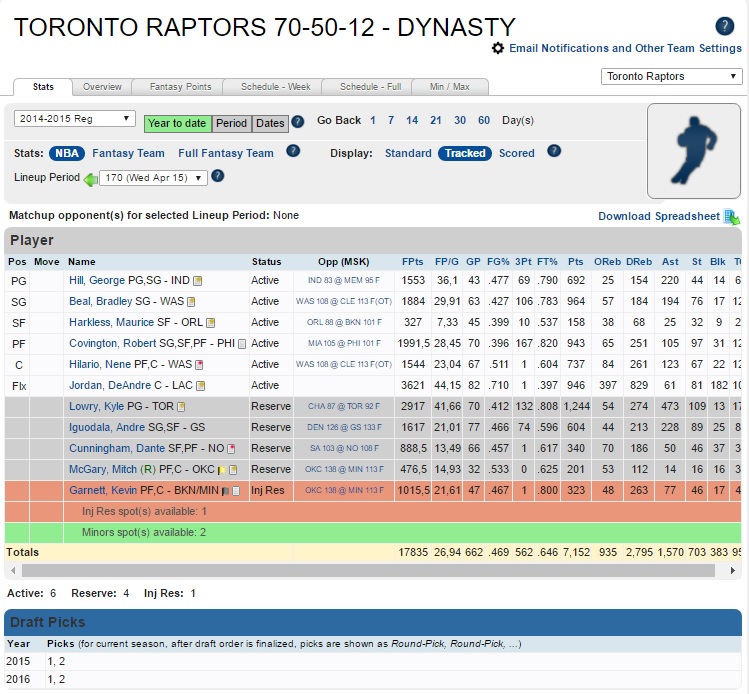Screen dimensions: 749x694
Task: Open Mitch McGary player note icon
Action: coord(233,470)
